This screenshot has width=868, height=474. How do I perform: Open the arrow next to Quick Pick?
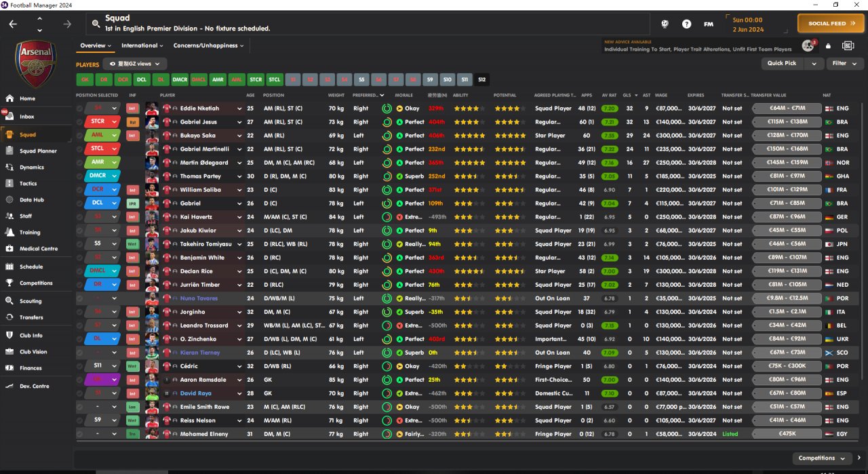(x=813, y=63)
